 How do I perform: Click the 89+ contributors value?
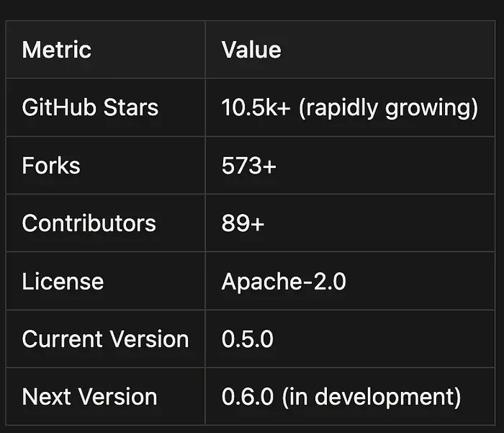coord(243,223)
